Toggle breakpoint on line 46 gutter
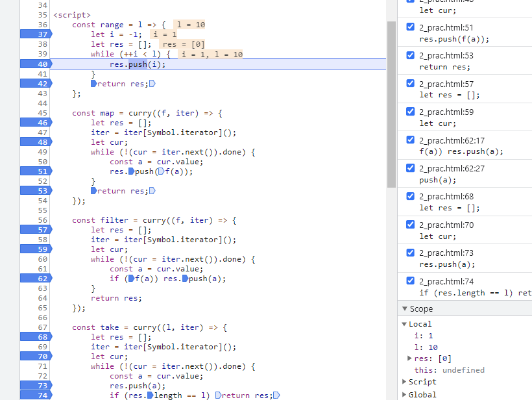Image resolution: width=532 pixels, height=400 pixels. [36, 123]
